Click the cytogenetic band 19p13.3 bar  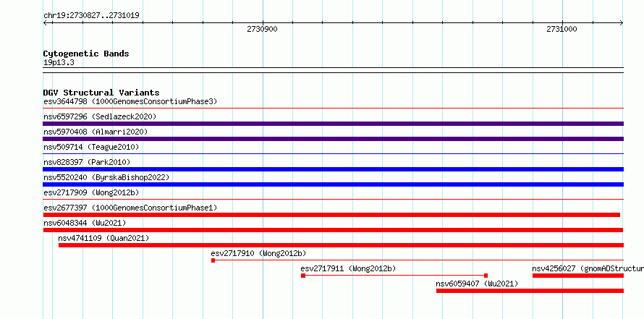333,70
